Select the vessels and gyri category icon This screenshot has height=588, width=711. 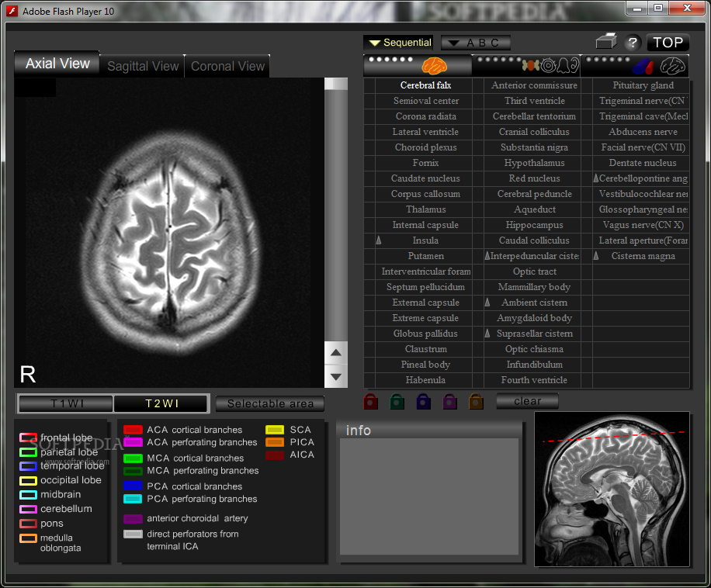pyautogui.click(x=635, y=66)
